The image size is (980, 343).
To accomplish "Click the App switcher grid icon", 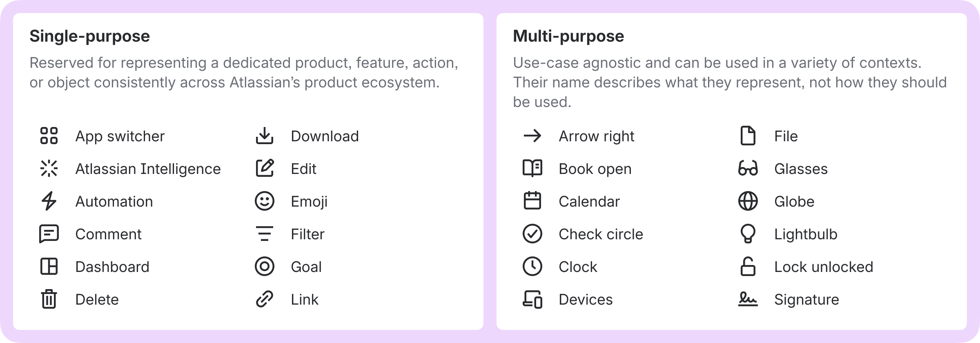I will tap(49, 136).
